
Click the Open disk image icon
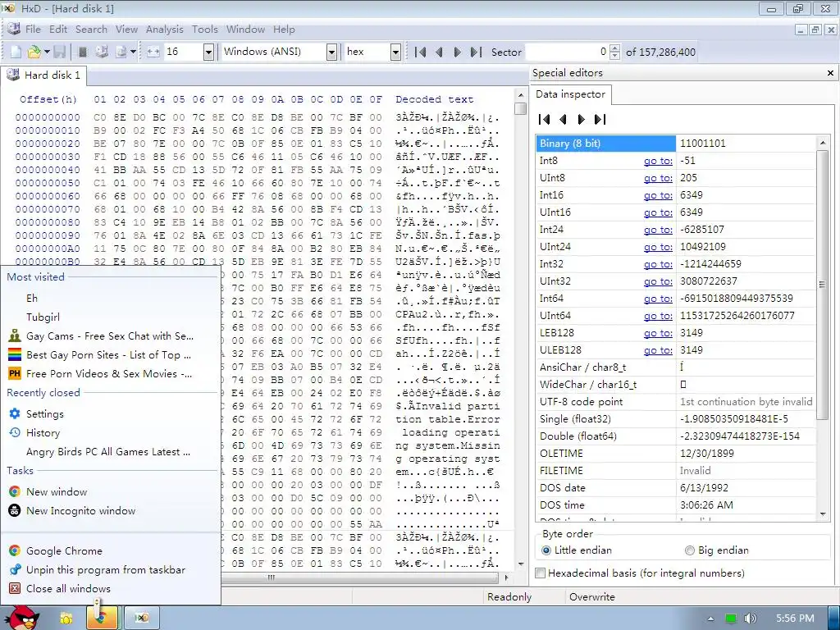point(121,52)
